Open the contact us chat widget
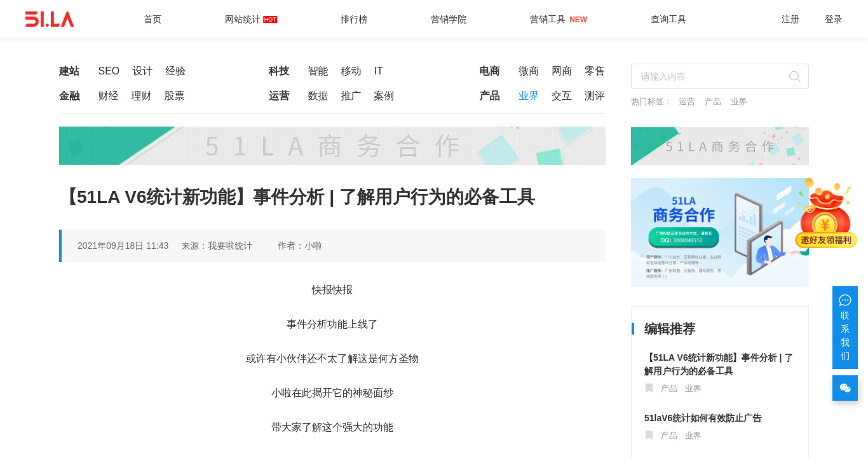 coord(845,328)
